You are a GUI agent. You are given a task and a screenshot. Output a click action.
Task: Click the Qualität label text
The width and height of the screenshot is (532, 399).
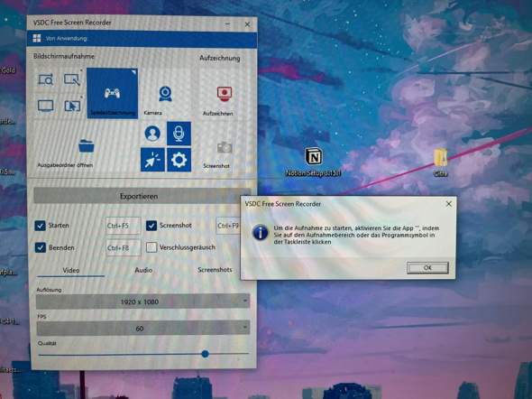click(47, 343)
